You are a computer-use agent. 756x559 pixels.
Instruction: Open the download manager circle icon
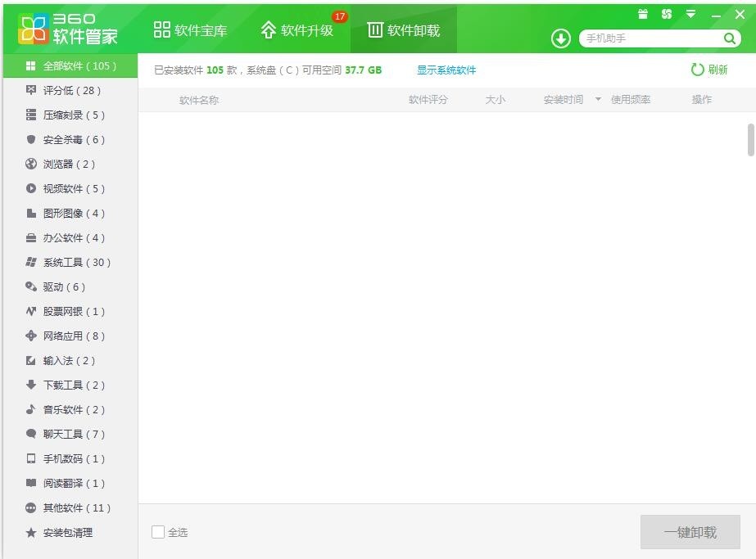pyautogui.click(x=560, y=38)
